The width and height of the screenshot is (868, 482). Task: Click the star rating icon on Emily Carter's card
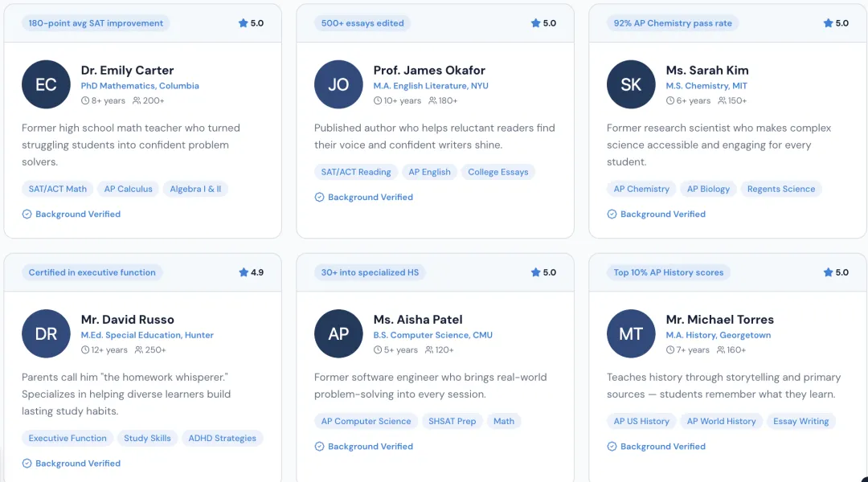pyautogui.click(x=243, y=22)
